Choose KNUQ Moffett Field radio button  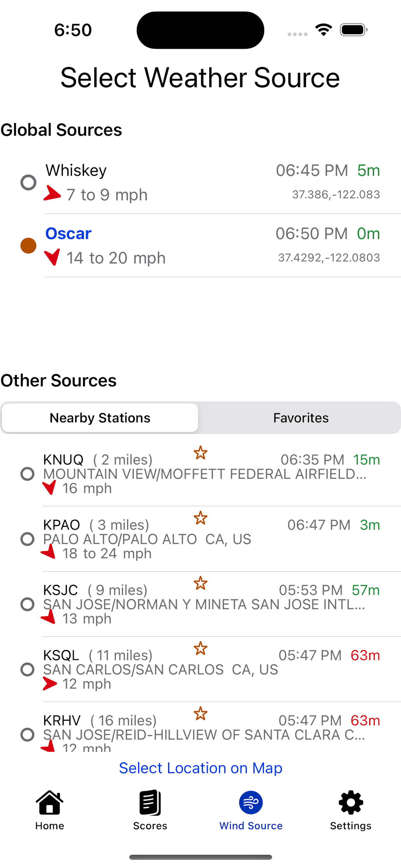pyautogui.click(x=27, y=474)
